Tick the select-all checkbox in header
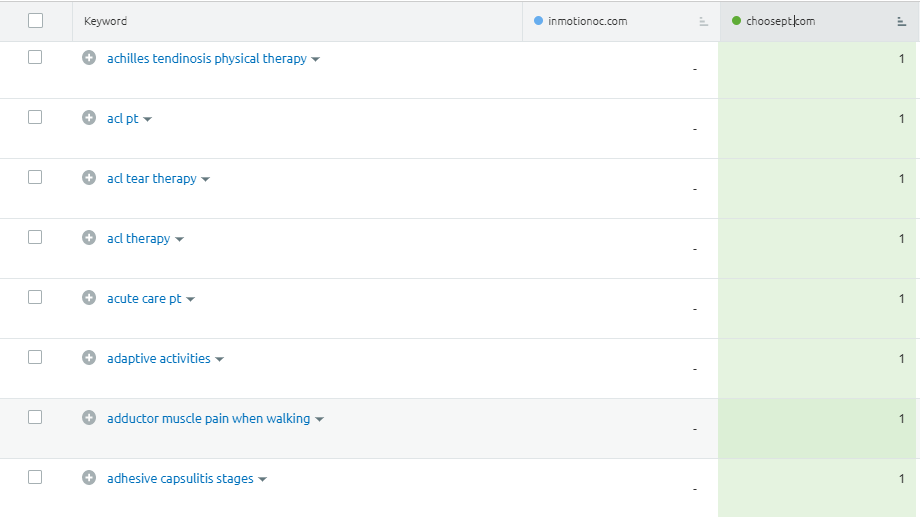The image size is (920, 517). point(36,21)
